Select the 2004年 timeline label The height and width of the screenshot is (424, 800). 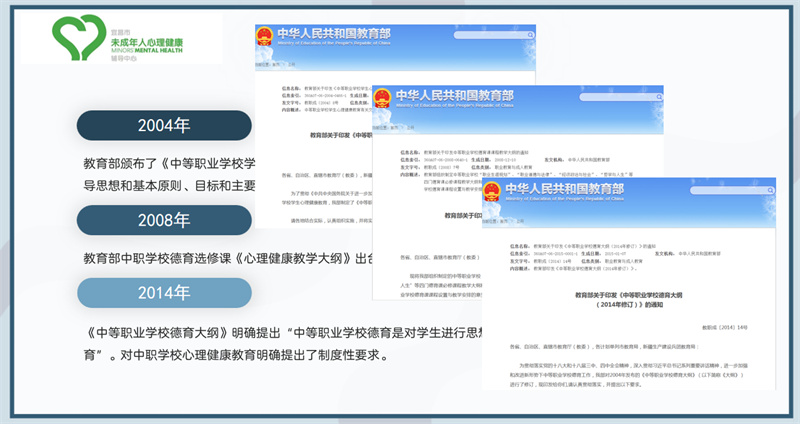click(163, 126)
